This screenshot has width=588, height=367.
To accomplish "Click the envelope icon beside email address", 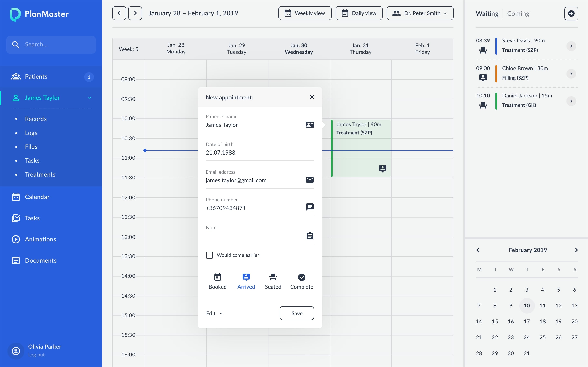I will [310, 180].
